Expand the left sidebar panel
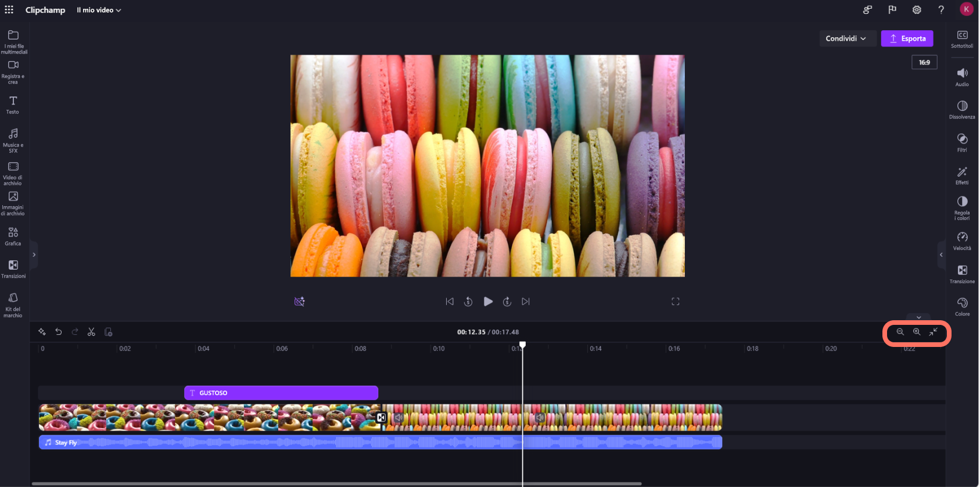The image size is (980, 487). click(34, 255)
